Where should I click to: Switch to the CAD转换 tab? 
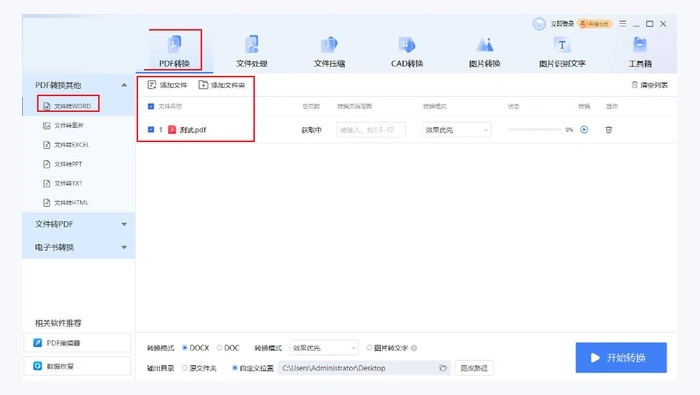tap(407, 51)
